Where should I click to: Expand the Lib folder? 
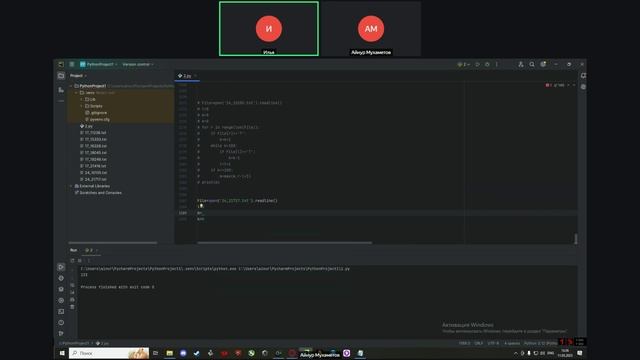pyautogui.click(x=81, y=99)
